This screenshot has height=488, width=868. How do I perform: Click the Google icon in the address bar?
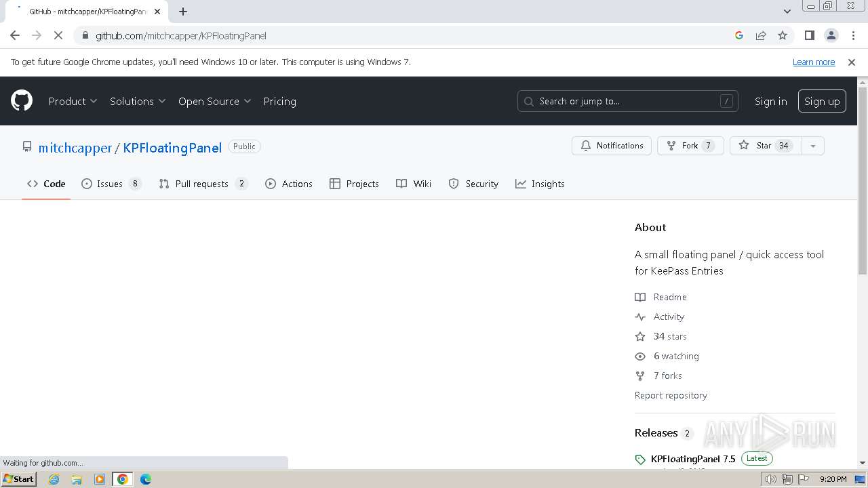pos(739,35)
